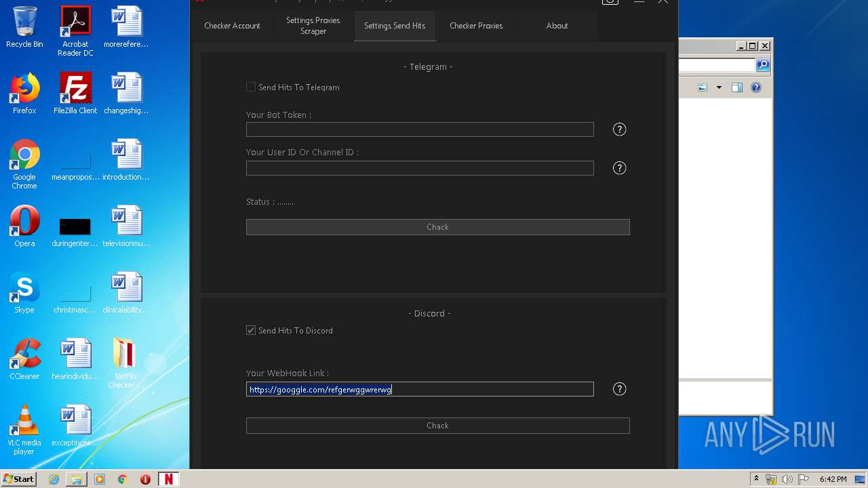Open Explorer window help icon
This screenshot has height=488, width=868.
[x=756, y=87]
